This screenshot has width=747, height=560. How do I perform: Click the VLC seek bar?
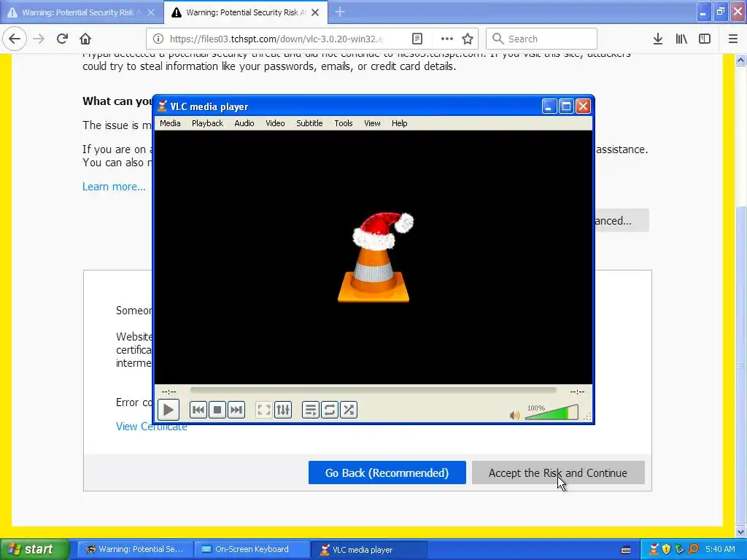coord(373,391)
